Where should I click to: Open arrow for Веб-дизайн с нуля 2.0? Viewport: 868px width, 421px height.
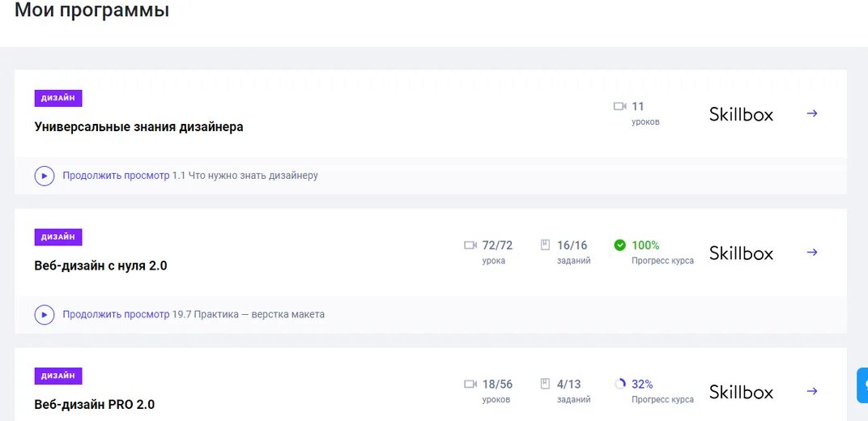812,252
